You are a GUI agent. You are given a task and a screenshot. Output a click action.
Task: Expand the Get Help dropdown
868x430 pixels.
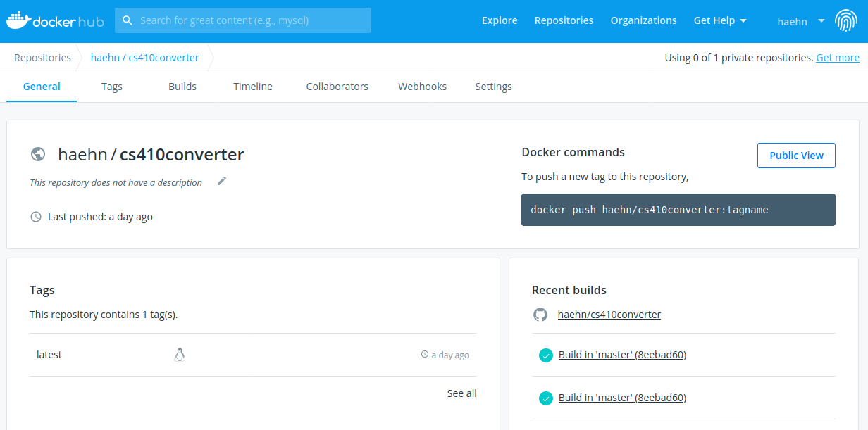[x=720, y=20]
